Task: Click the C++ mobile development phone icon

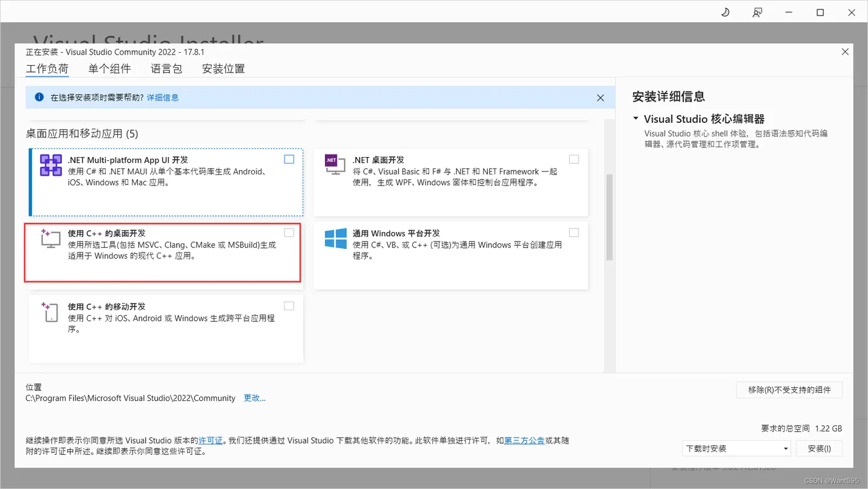Action: click(x=50, y=312)
